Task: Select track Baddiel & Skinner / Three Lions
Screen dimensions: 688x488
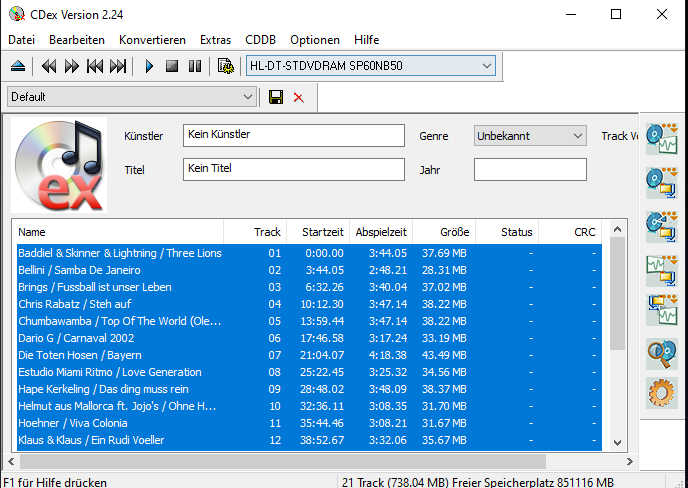Action: coord(309,253)
